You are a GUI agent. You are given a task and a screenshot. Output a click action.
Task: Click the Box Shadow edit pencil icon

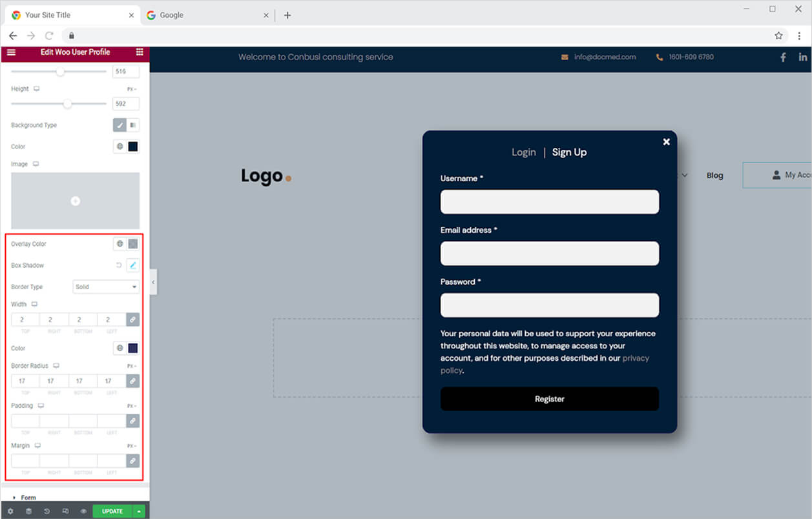pyautogui.click(x=132, y=265)
